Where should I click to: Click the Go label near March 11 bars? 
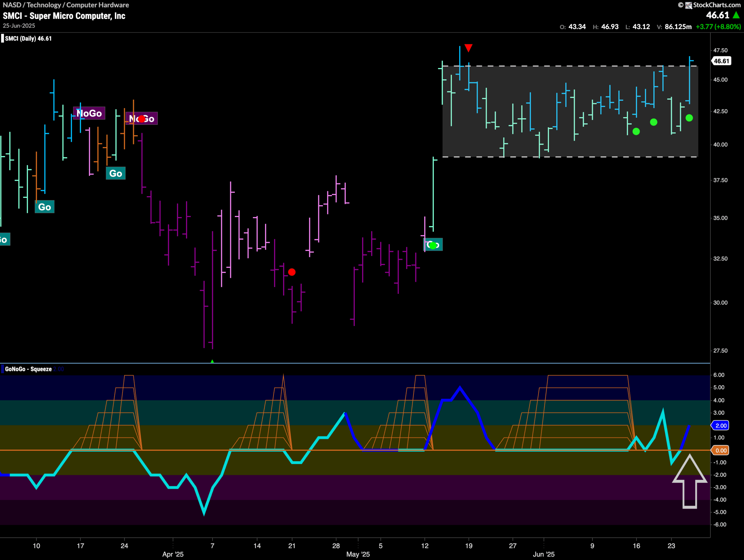(x=44, y=207)
